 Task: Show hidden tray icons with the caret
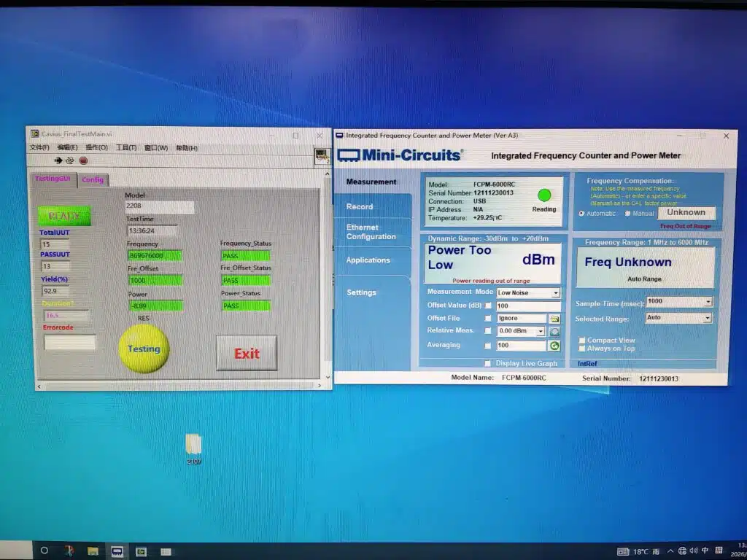pos(670,551)
